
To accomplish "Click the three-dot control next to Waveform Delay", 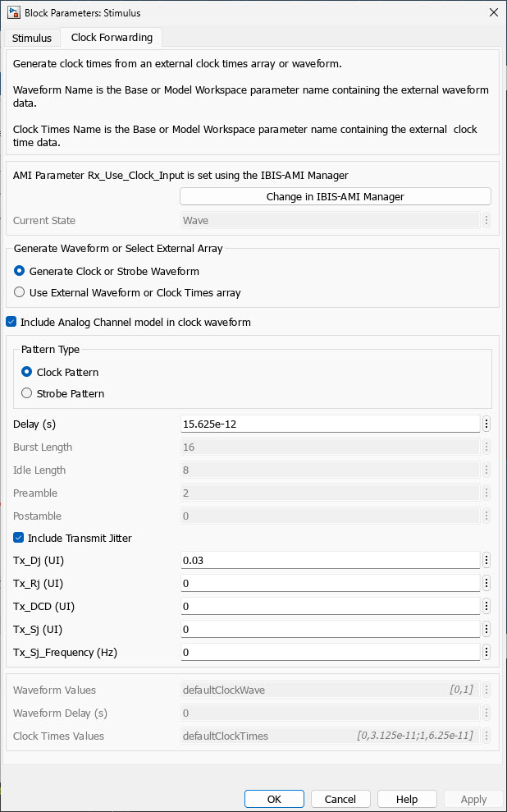I will [487, 713].
